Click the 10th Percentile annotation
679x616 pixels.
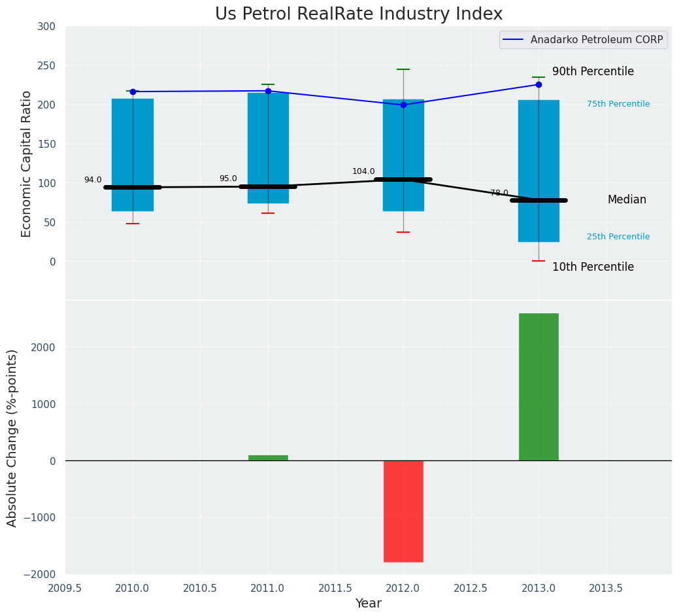pyautogui.click(x=593, y=267)
